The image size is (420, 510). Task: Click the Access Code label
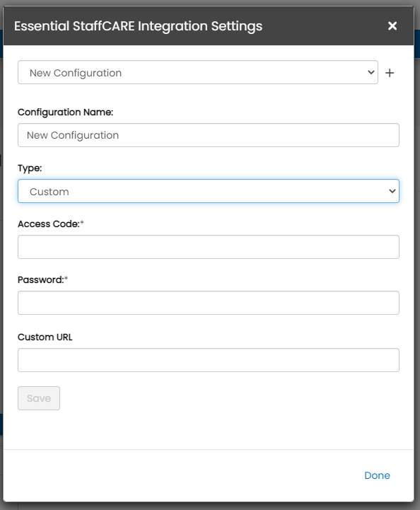[49, 224]
